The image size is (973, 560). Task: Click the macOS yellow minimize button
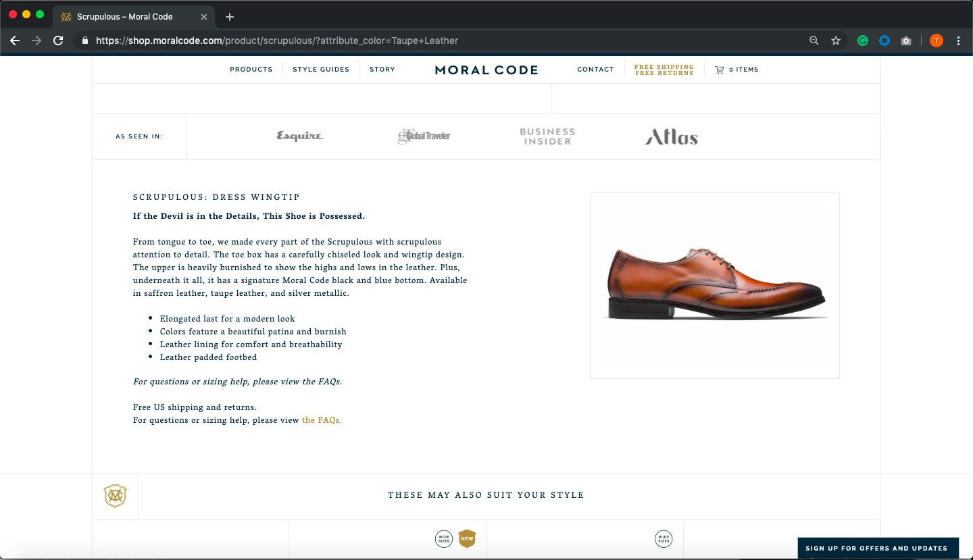26,14
